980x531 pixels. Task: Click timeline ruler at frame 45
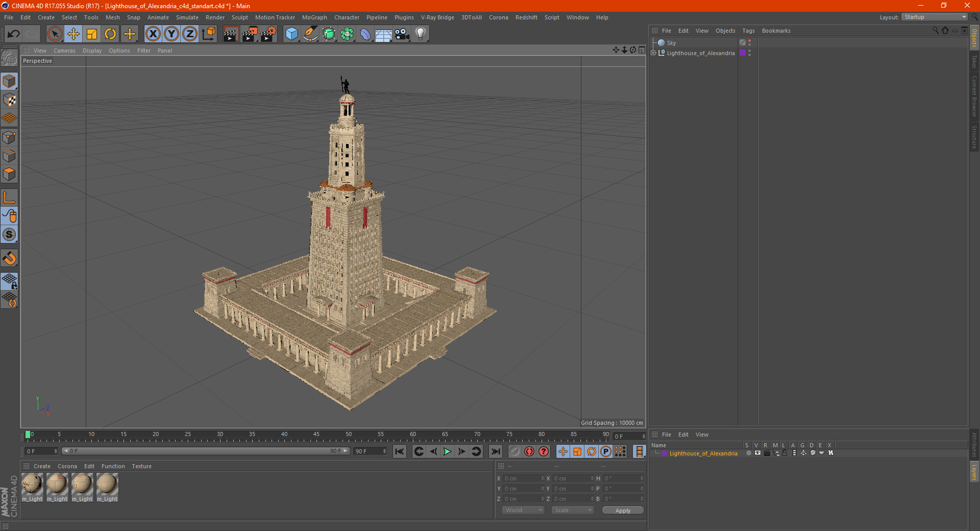[316, 436]
